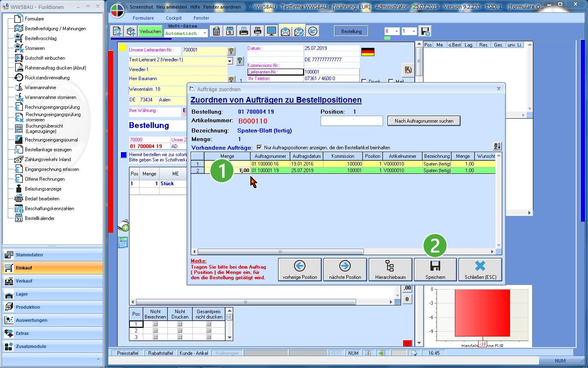The image size is (588, 368).
Task: Open Zahlungsverkehr Inland
Action: [47, 159]
